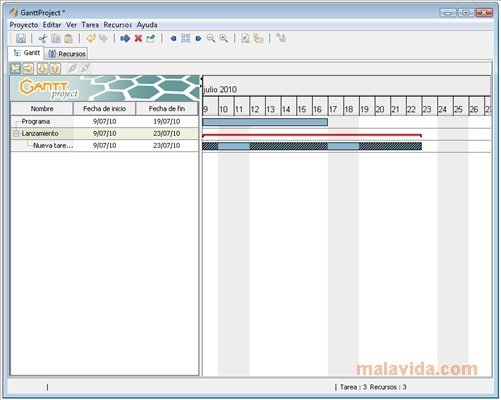Click the scroll chart backward blue arrow
This screenshot has height=400, width=501.
[x=173, y=38]
